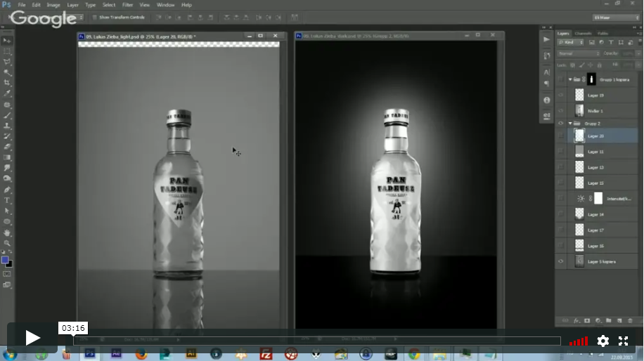
Task: Toggle Quick Mask mode icon
Action: pos(7,274)
